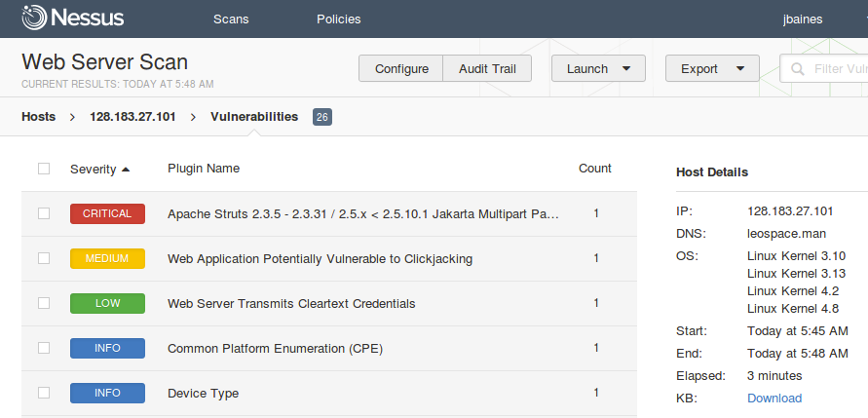Click the Filter Vulnerabilities search field
This screenshot has height=418, width=868.
824,68
